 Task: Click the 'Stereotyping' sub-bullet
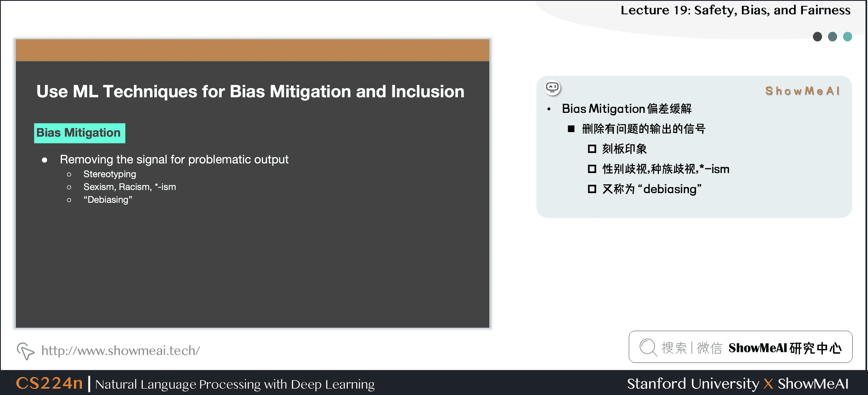click(x=109, y=174)
